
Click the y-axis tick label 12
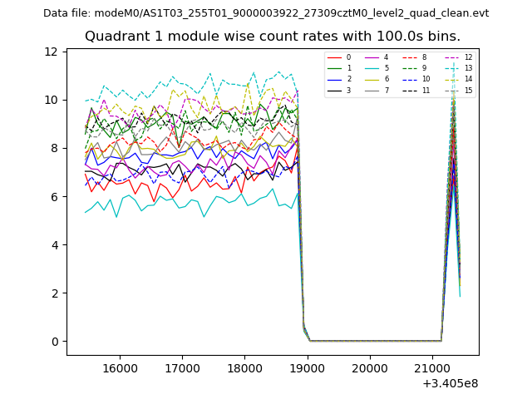50,52
